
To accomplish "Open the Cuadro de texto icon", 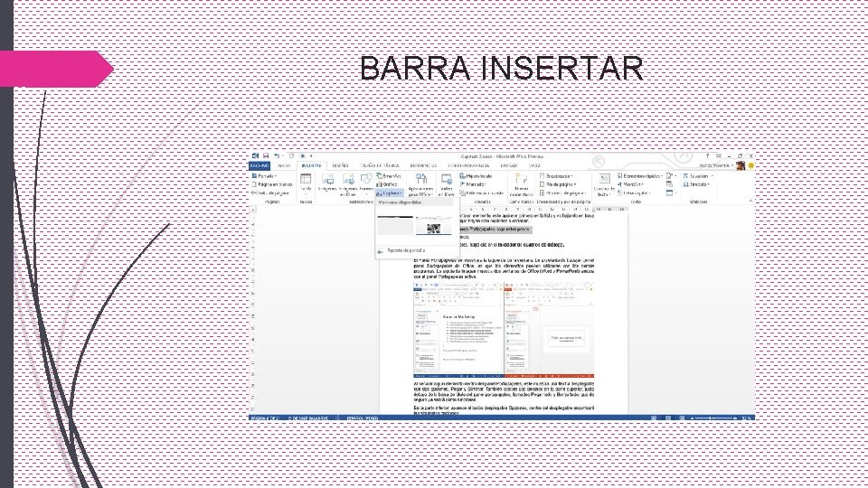I will pyautogui.click(x=604, y=184).
